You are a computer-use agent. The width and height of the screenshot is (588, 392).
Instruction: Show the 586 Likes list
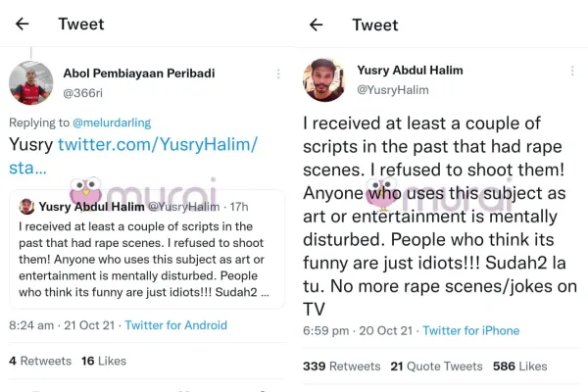click(x=519, y=367)
